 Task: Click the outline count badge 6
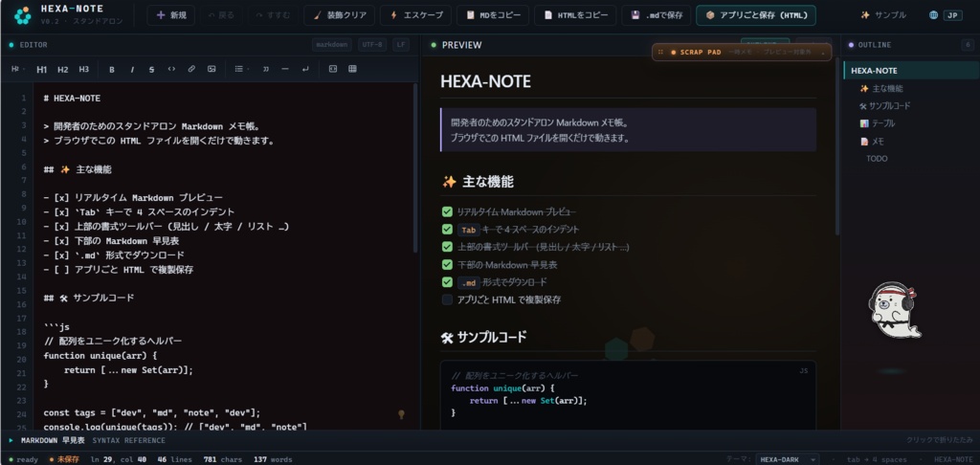[x=968, y=45]
